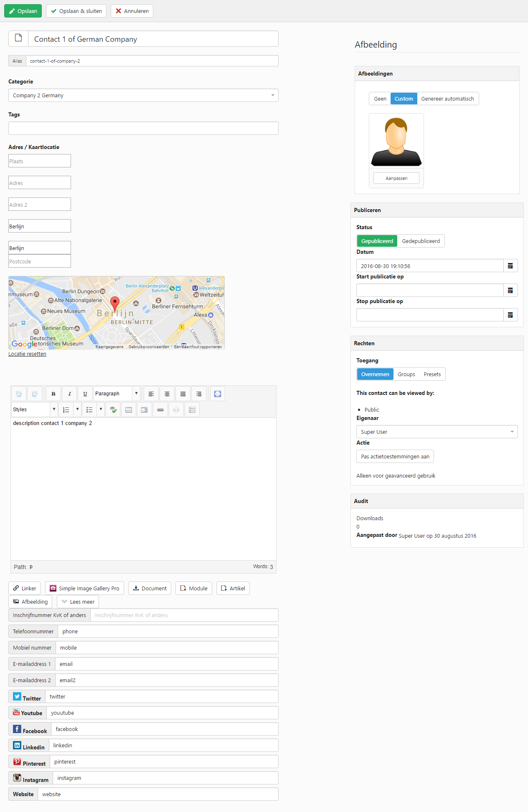Open the Categorie dropdown
The height and width of the screenshot is (812, 528).
[x=143, y=96]
